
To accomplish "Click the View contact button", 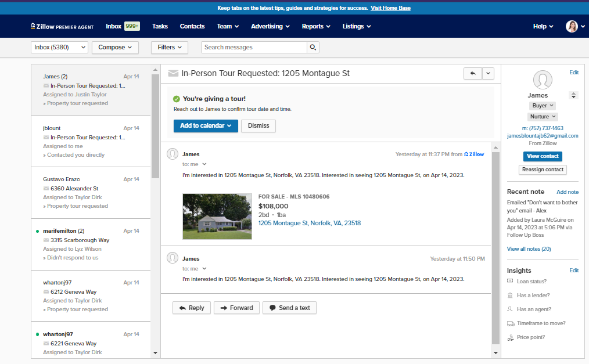I will click(543, 156).
